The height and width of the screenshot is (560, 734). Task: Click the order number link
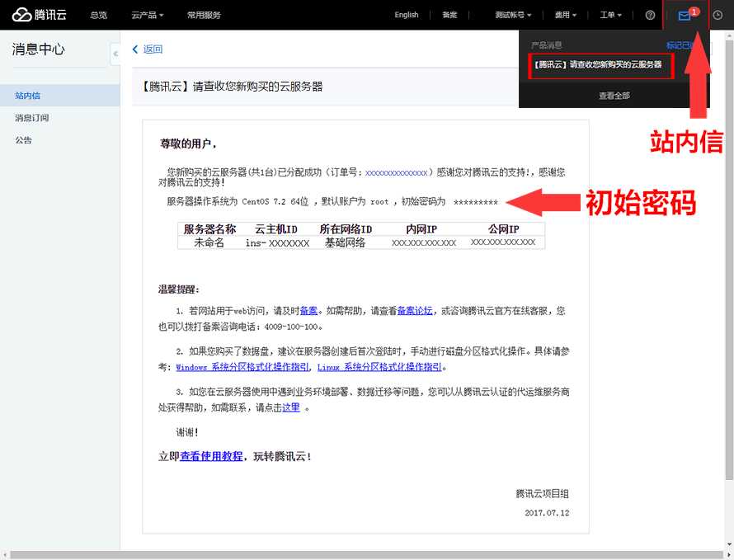[396, 172]
